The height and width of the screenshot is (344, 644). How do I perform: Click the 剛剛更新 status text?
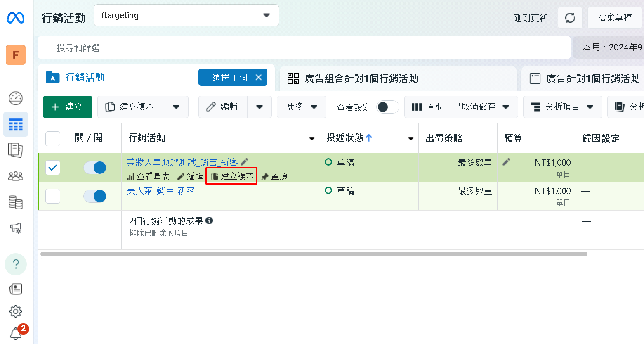(531, 18)
